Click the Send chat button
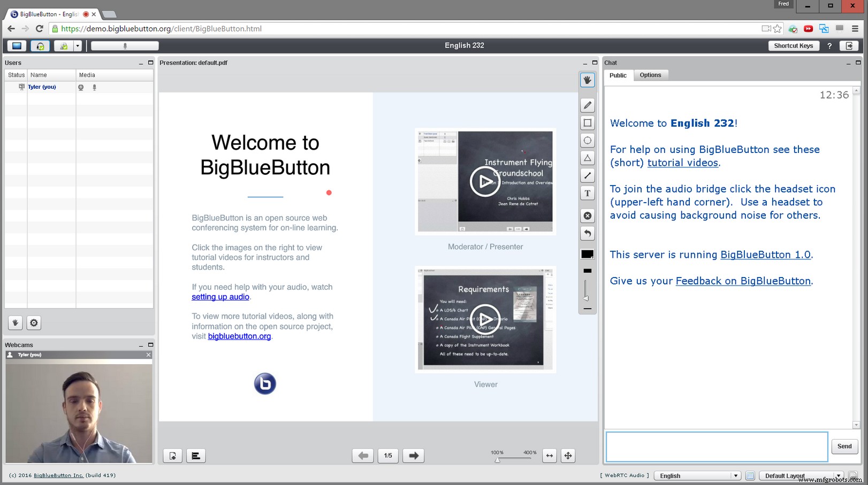 (844, 446)
